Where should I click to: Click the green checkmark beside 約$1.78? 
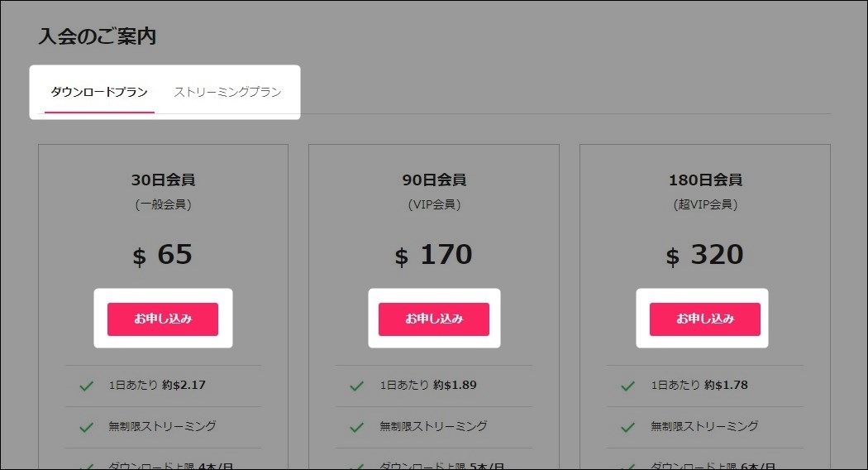click(x=627, y=386)
